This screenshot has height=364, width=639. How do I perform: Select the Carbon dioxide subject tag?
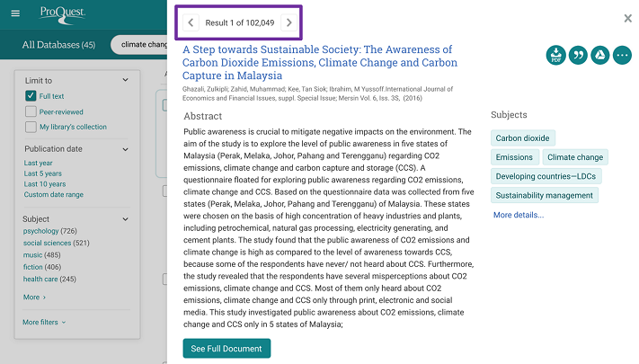(523, 138)
